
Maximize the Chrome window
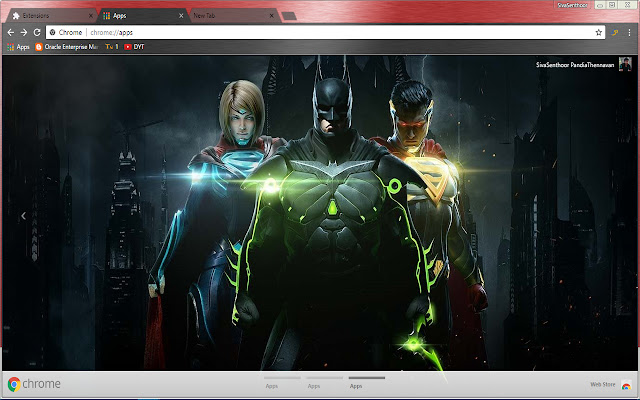click(612, 5)
